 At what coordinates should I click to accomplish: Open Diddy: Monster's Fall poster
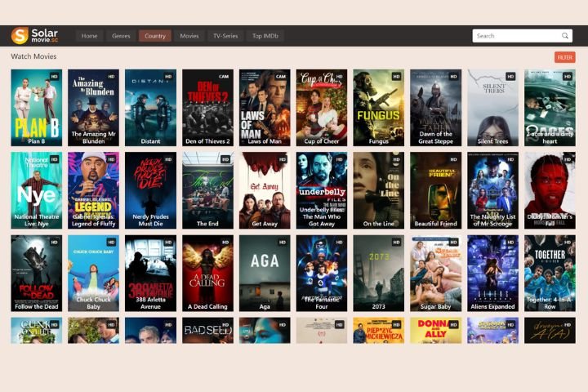[x=550, y=190]
